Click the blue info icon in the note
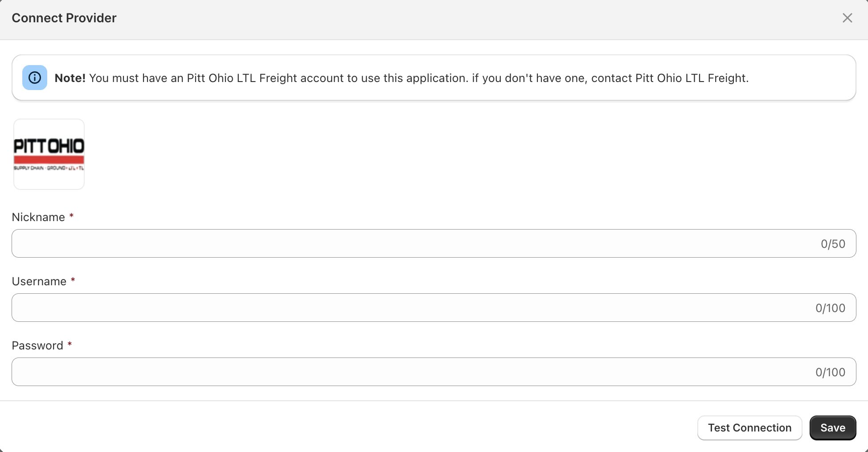Viewport: 868px width, 452px height. coord(35,78)
